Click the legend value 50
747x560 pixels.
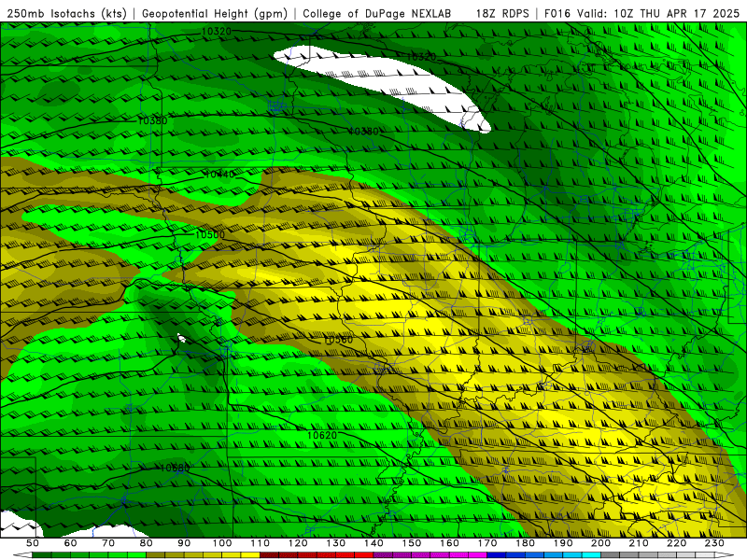33,543
